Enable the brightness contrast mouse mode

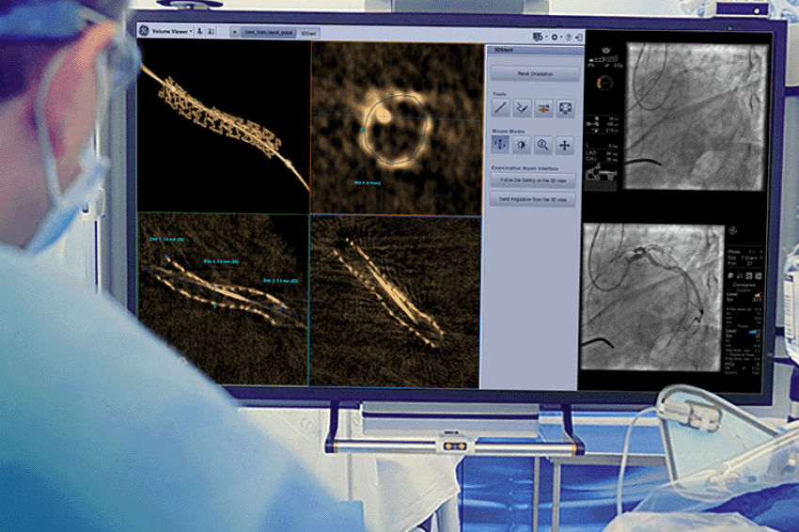pos(522,145)
